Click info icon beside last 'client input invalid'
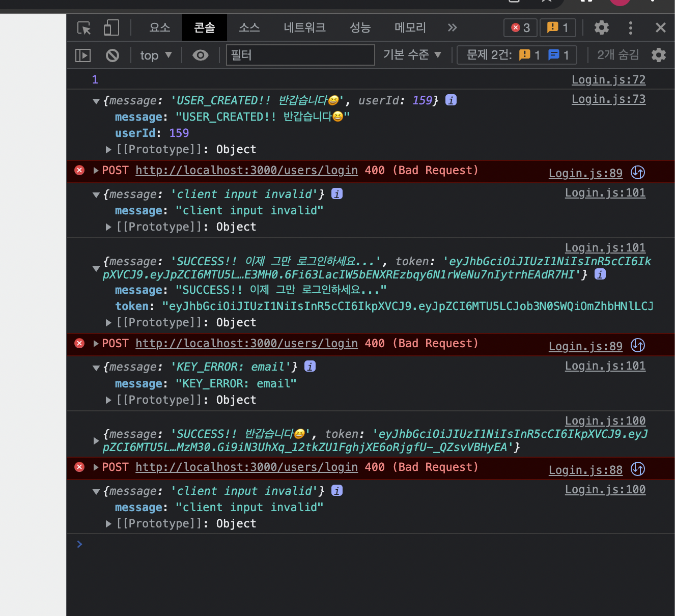 pos(337,491)
